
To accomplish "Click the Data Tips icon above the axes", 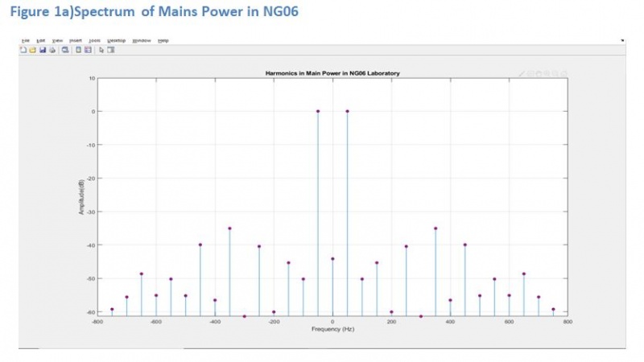I will tap(530, 74).
